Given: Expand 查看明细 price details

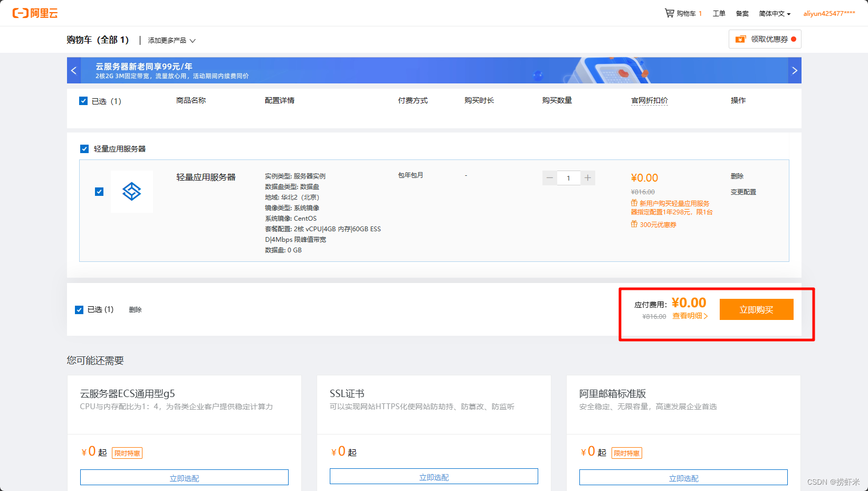Looking at the screenshot, I should coord(690,316).
